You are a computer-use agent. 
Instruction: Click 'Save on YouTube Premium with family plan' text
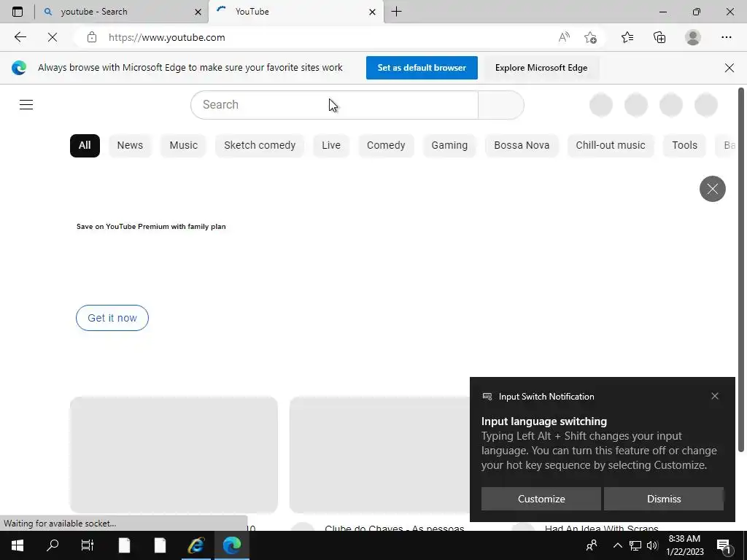coord(151,227)
